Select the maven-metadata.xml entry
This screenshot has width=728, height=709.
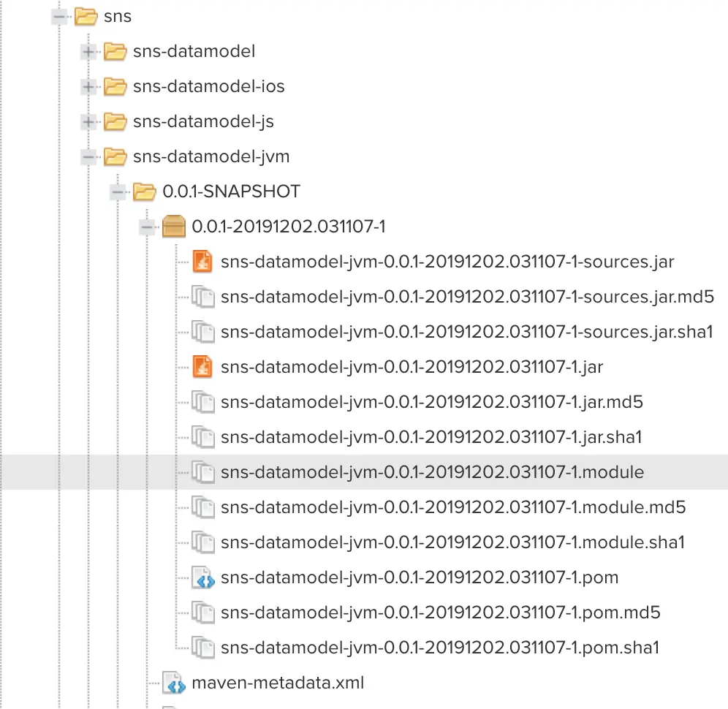[x=278, y=683]
